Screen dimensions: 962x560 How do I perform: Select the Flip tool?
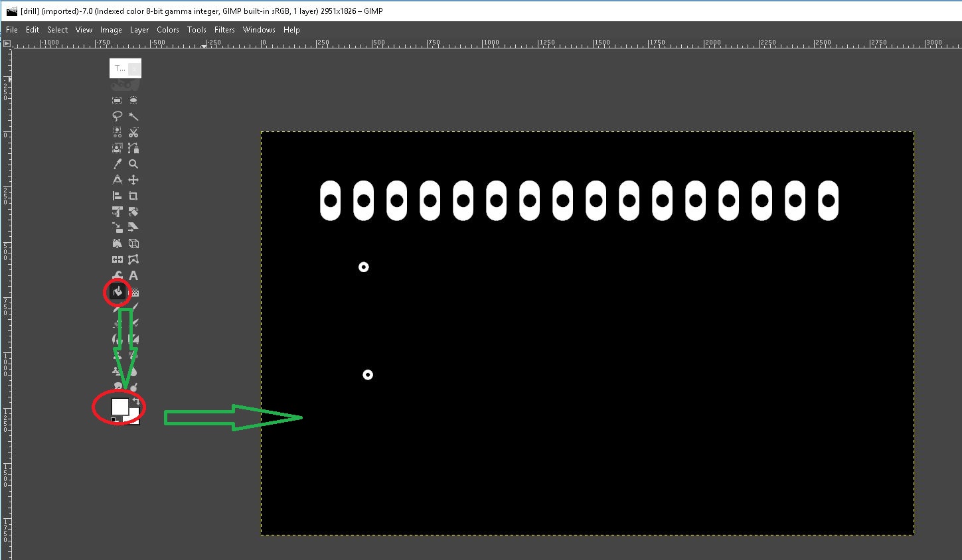click(x=117, y=259)
